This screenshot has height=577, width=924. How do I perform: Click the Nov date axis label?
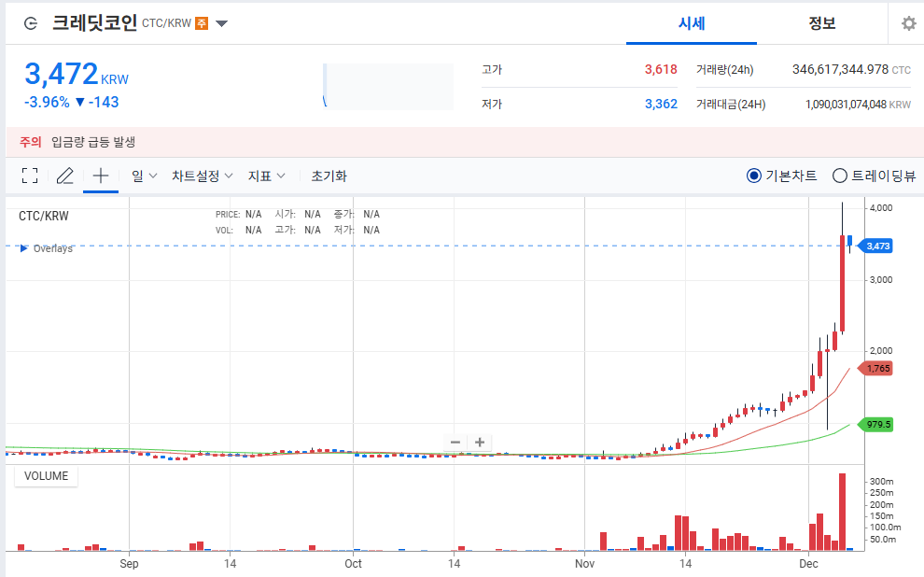tap(584, 563)
